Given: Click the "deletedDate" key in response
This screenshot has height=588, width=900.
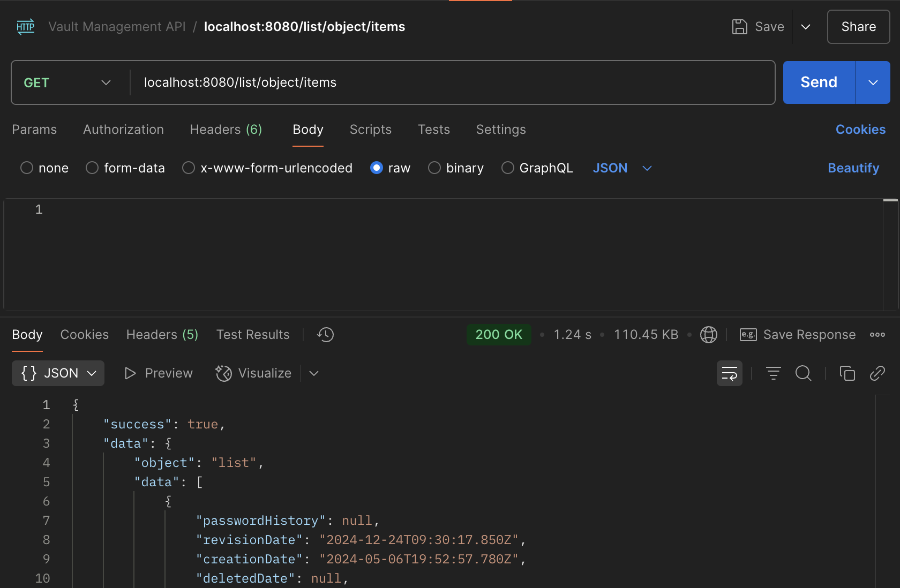Looking at the screenshot, I should (x=245, y=578).
